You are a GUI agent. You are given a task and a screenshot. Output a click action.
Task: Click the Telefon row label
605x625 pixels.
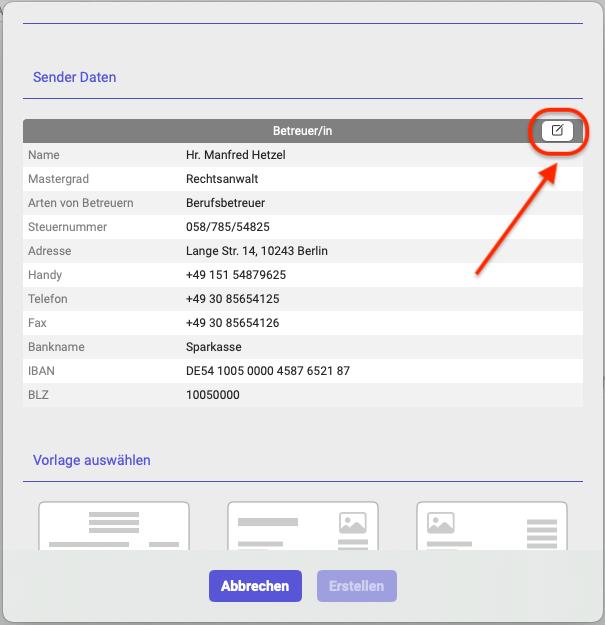click(47, 299)
